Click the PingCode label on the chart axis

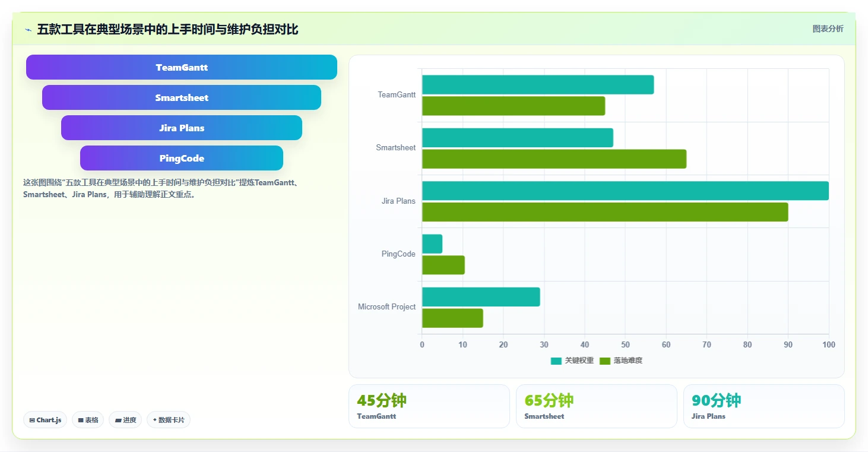click(x=398, y=254)
